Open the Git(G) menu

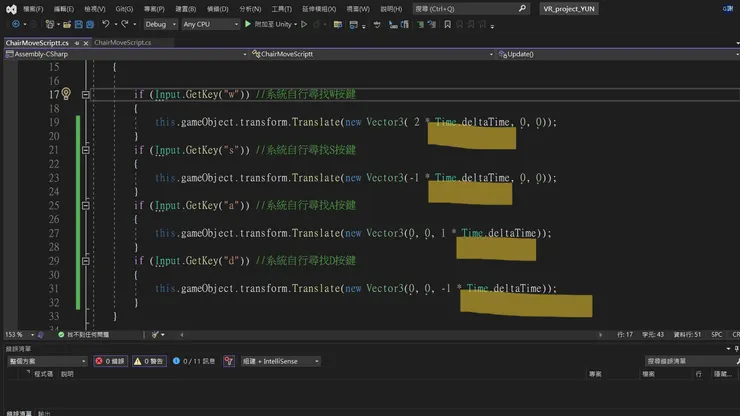coord(124,9)
